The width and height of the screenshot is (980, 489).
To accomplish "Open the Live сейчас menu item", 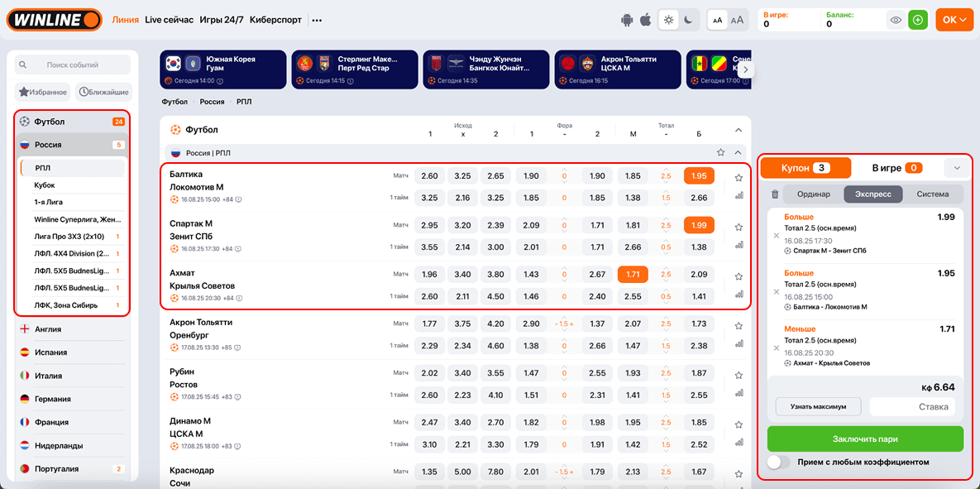I will 169,20.
